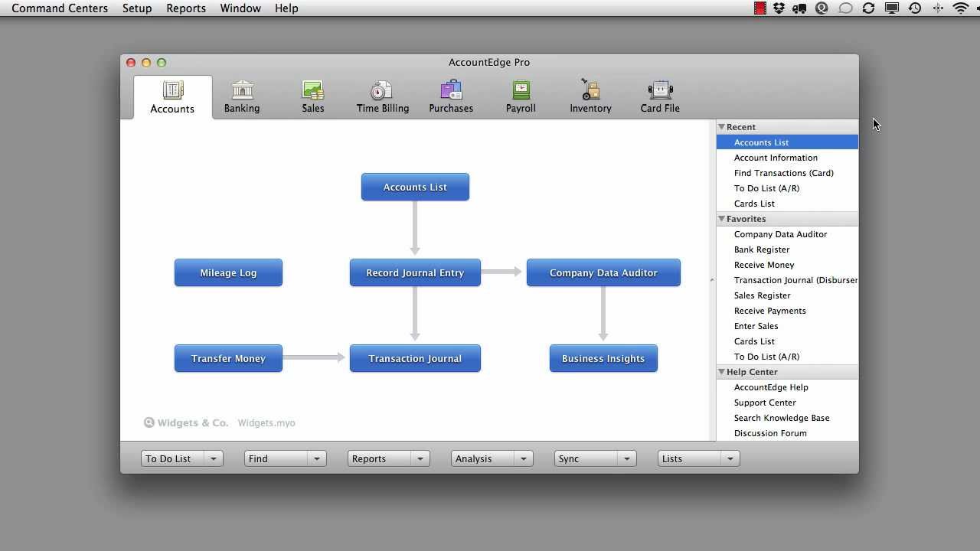Open the Find dropdown
Image resolution: width=980 pixels, height=551 pixels.
(286, 458)
